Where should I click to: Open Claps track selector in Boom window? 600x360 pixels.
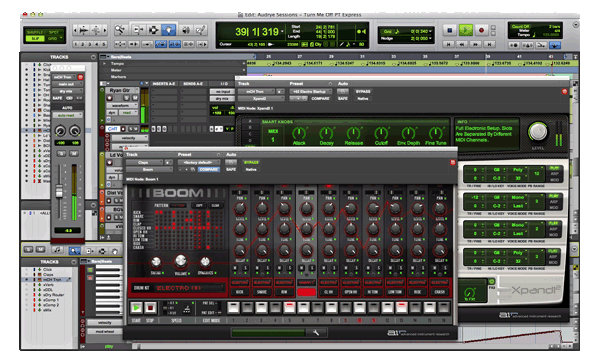(x=145, y=163)
